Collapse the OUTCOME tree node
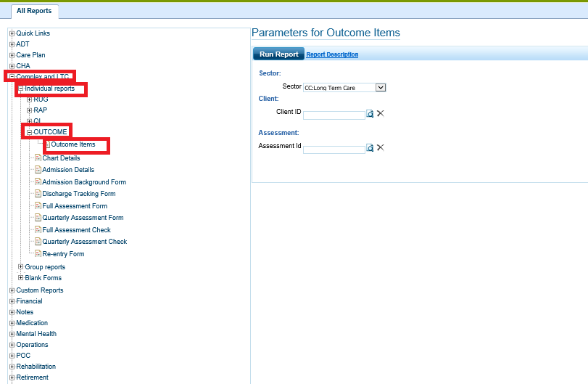 [x=29, y=132]
